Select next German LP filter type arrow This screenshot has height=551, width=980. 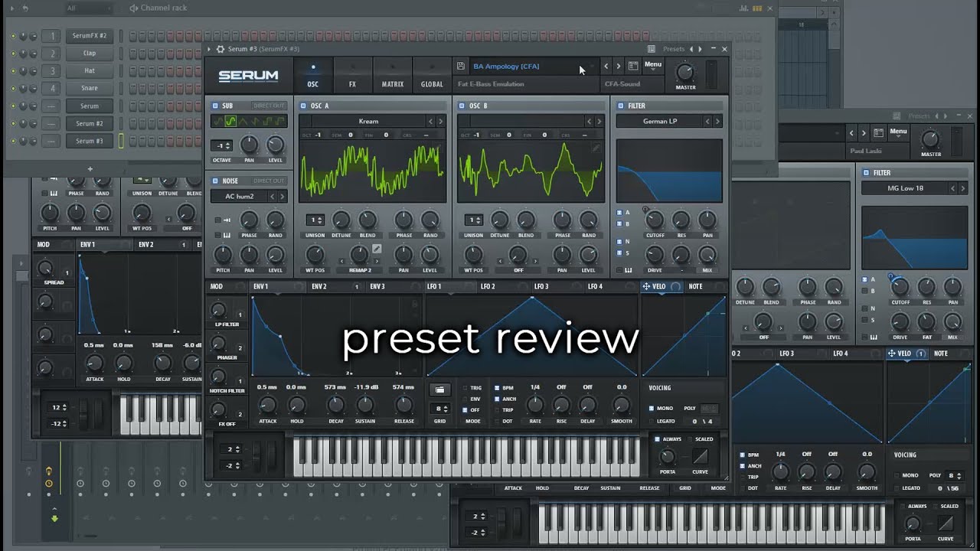(x=717, y=121)
